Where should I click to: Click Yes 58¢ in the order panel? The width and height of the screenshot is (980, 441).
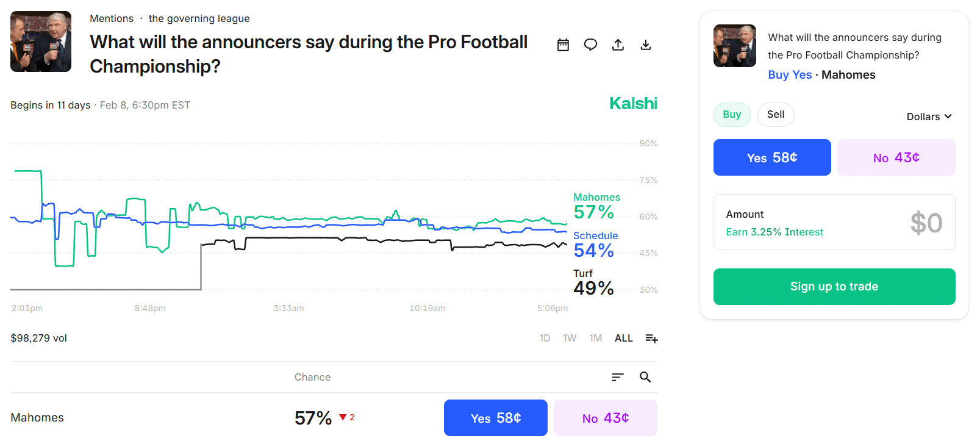click(771, 157)
